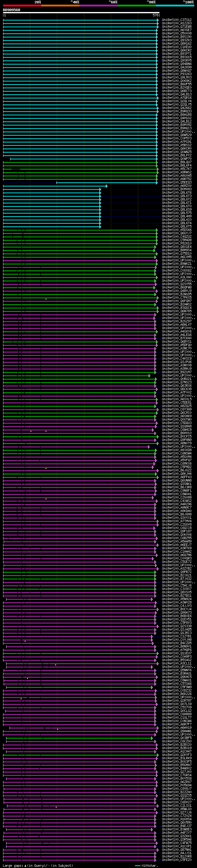This screenshot has height=868, width=197.
Task: Click the UniRef100_C6Y3A9 hit label
Action: point(177,409)
